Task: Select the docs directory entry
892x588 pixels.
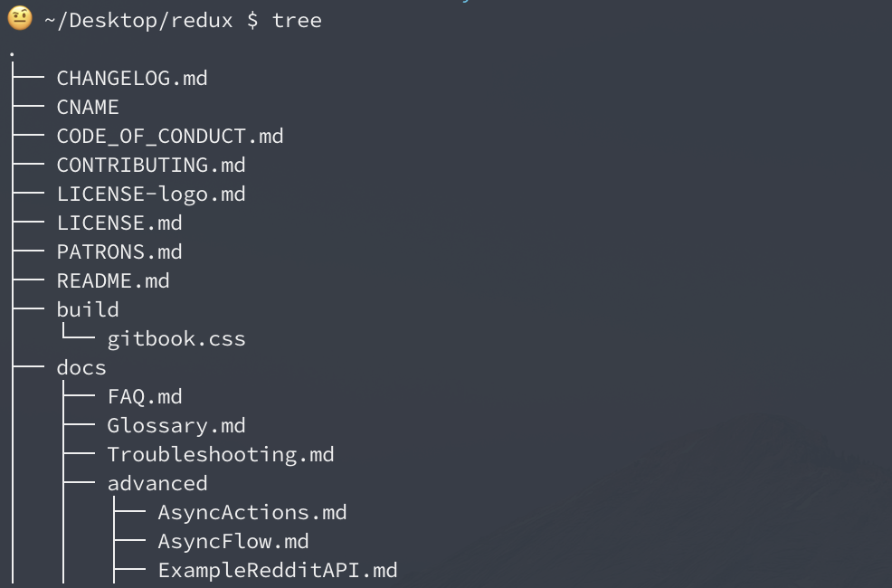Action: [x=81, y=368]
